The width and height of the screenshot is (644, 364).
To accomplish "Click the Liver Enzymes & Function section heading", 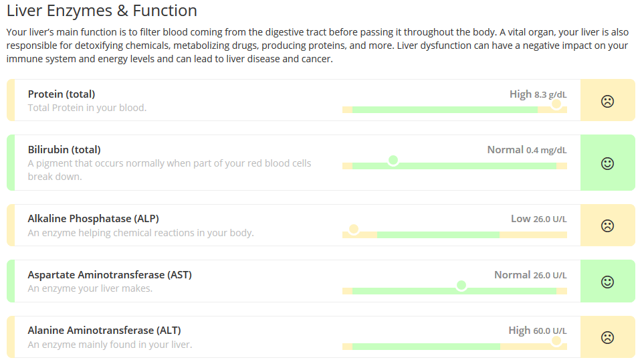I will (x=102, y=11).
